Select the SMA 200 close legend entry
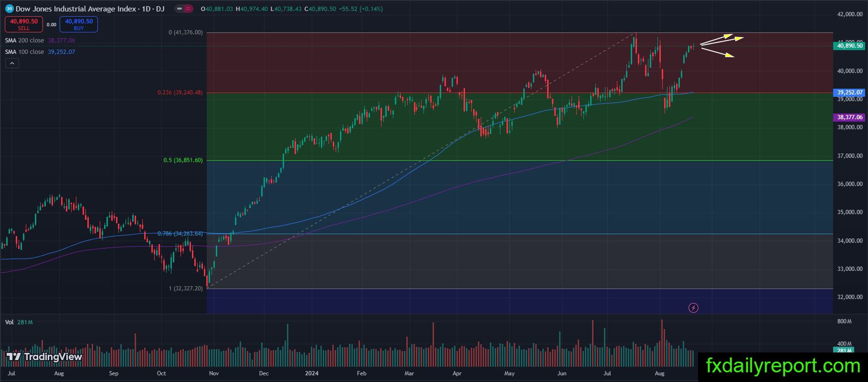Viewport: 868px width, 382px height. (x=40, y=41)
